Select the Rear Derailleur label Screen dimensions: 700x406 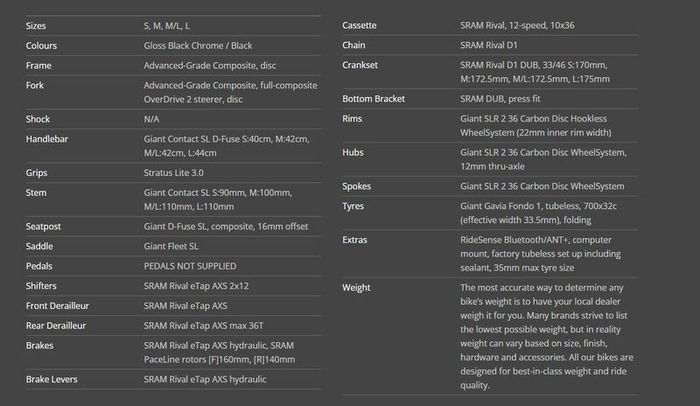click(56, 326)
